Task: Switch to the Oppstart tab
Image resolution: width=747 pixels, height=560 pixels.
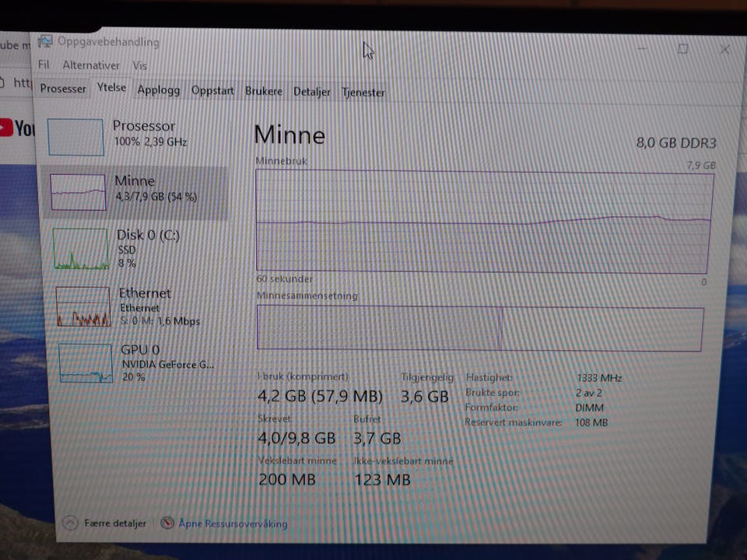Action: tap(212, 90)
